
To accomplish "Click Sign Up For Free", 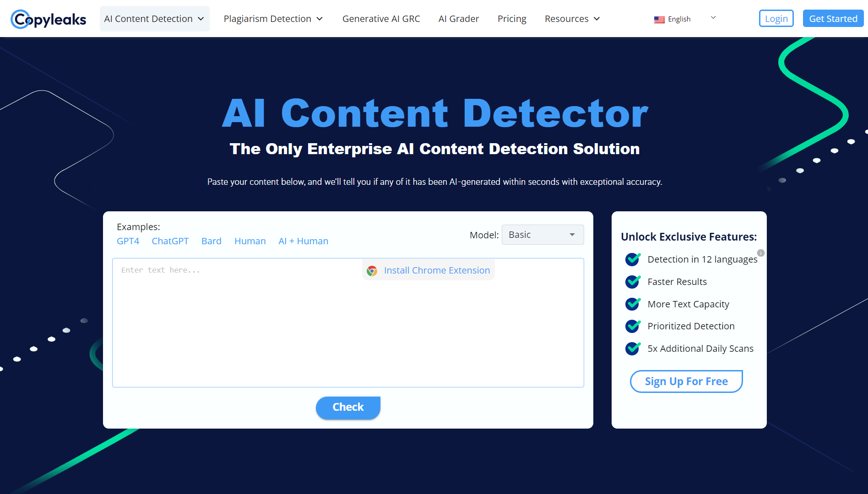I will tap(686, 381).
